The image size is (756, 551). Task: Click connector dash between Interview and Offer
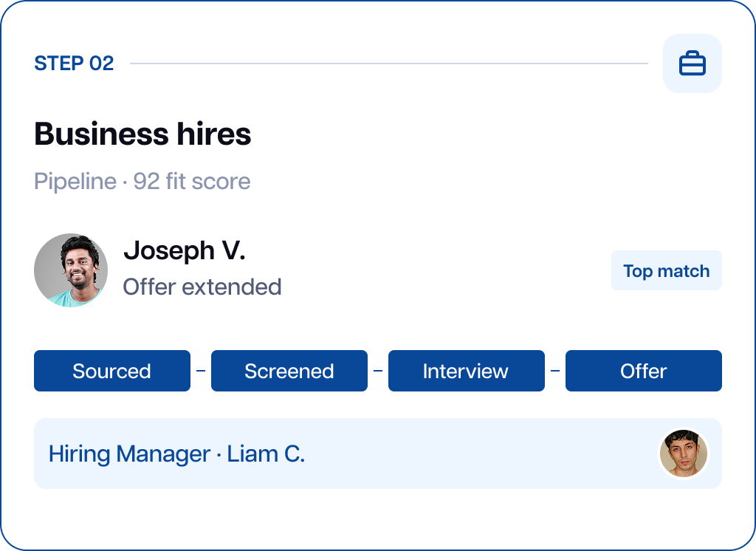click(555, 371)
